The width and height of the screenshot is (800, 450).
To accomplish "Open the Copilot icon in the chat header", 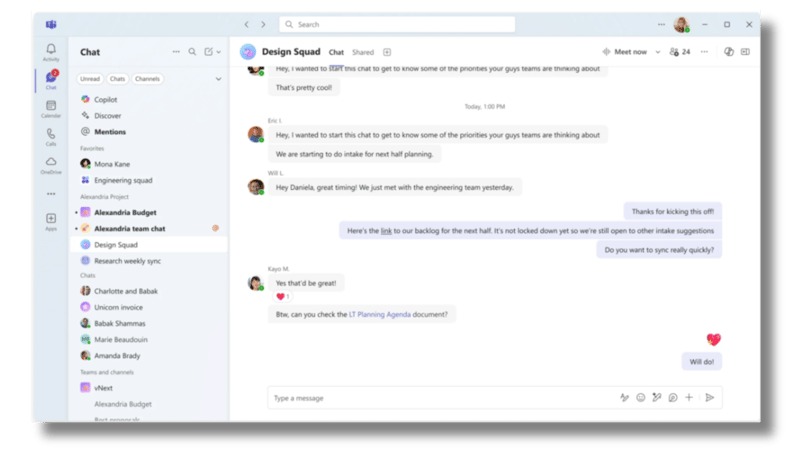I will [x=728, y=52].
